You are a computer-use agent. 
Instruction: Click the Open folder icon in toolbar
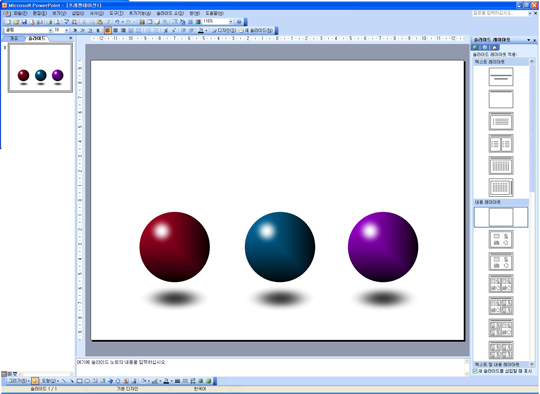coord(16,22)
